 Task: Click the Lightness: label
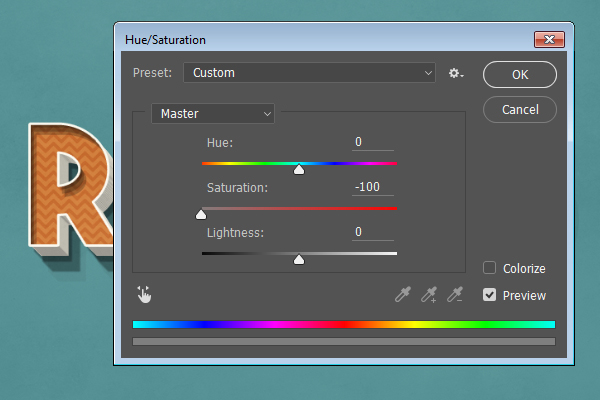(235, 233)
